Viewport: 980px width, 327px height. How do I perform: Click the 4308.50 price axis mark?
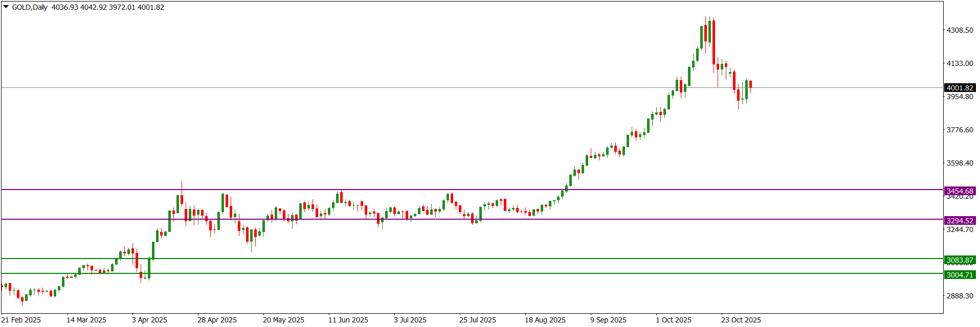click(x=960, y=30)
